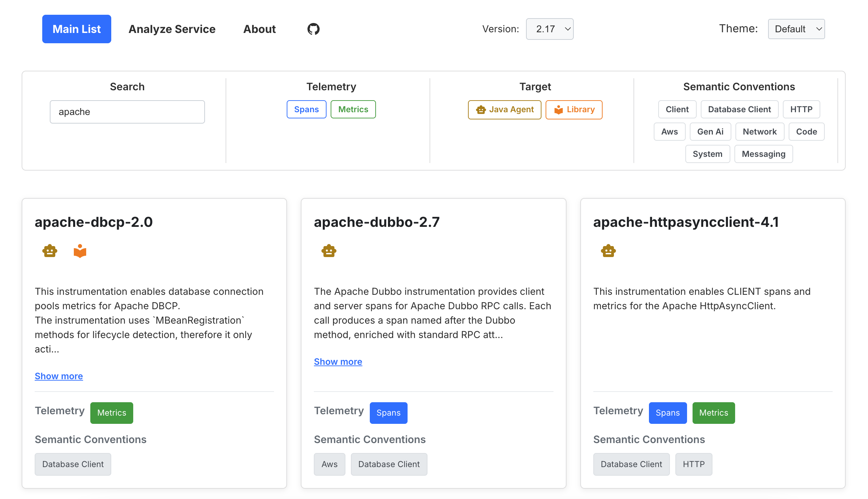Enable the Database Client convention filter
Screen dimensions: 868x499
(739, 109)
